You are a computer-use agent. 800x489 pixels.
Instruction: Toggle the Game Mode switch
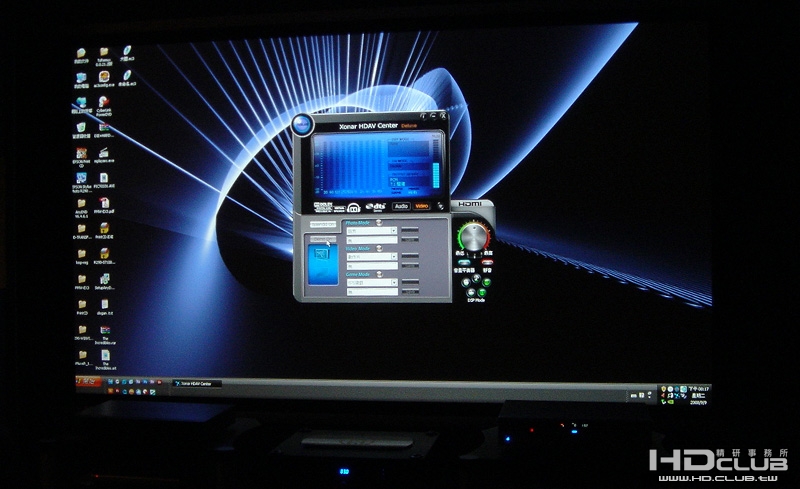pos(379,274)
